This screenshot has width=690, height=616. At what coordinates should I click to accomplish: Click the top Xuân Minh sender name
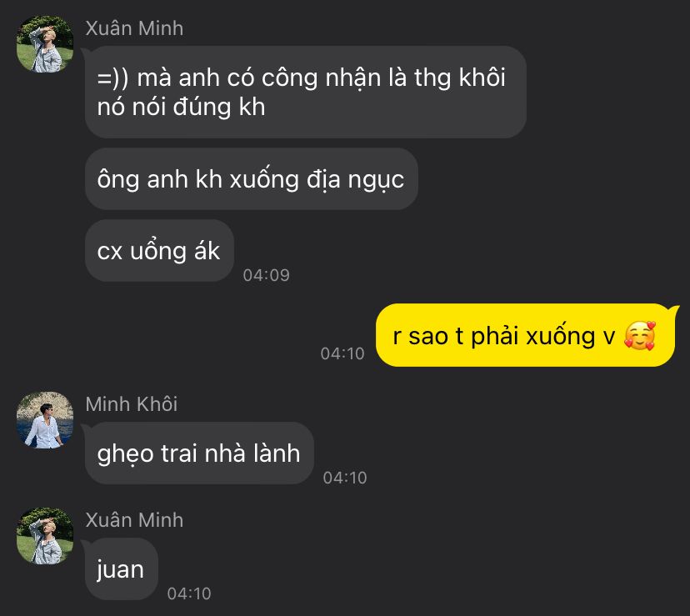pos(134,28)
